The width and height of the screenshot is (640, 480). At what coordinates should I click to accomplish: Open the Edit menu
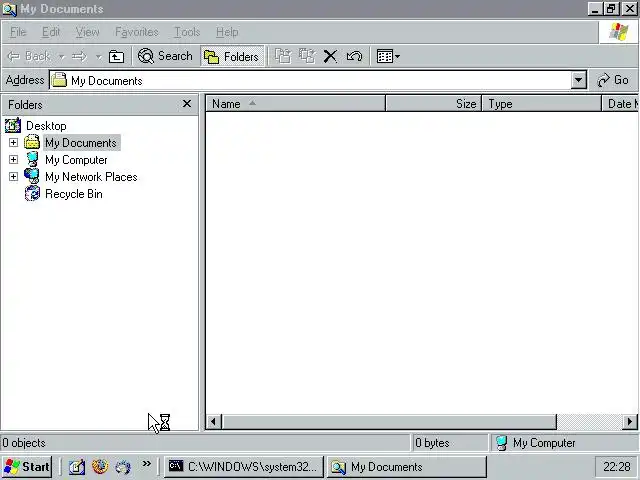click(x=51, y=32)
